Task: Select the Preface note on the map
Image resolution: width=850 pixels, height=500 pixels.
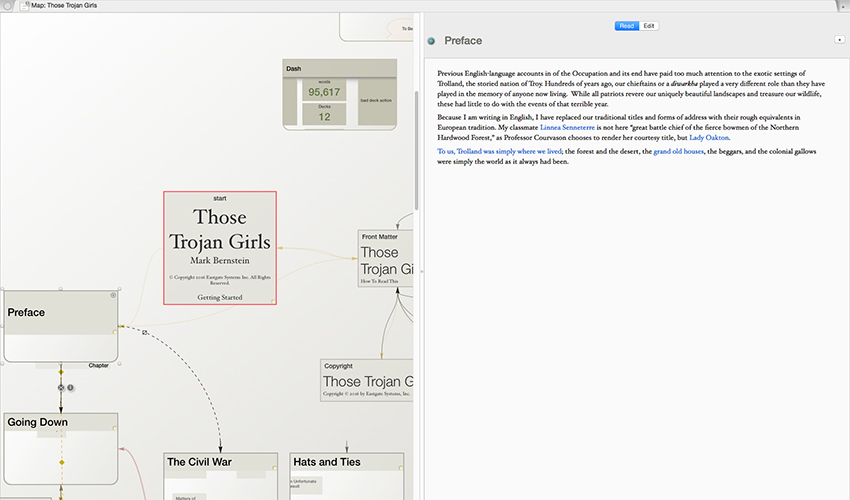Action: [61, 326]
